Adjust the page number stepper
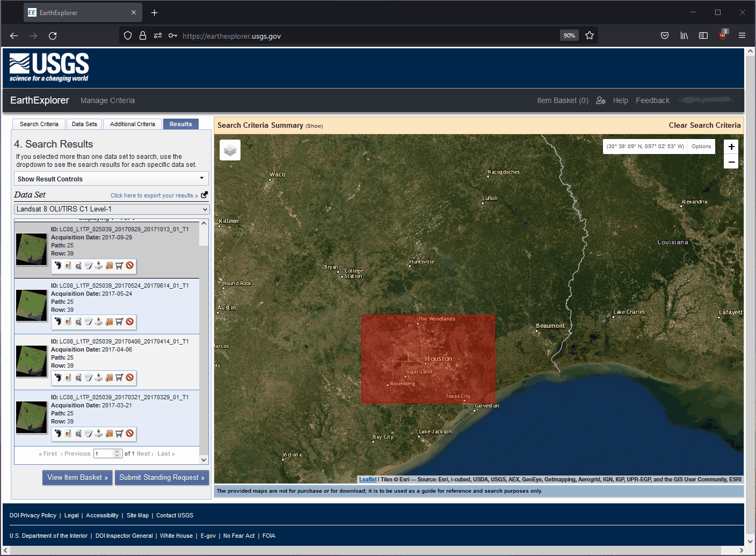The image size is (756, 556). (117, 453)
